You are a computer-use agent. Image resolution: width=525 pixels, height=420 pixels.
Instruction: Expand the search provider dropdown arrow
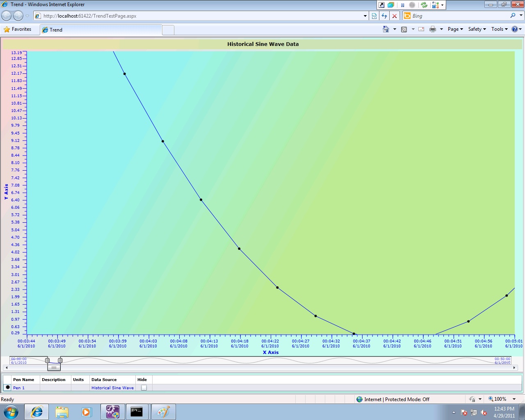(x=521, y=16)
